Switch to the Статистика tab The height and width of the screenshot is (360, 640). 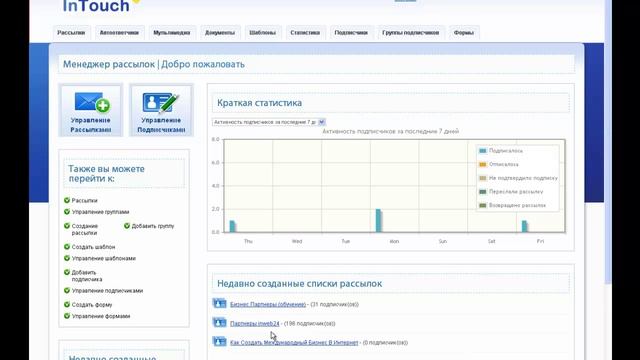click(x=305, y=33)
